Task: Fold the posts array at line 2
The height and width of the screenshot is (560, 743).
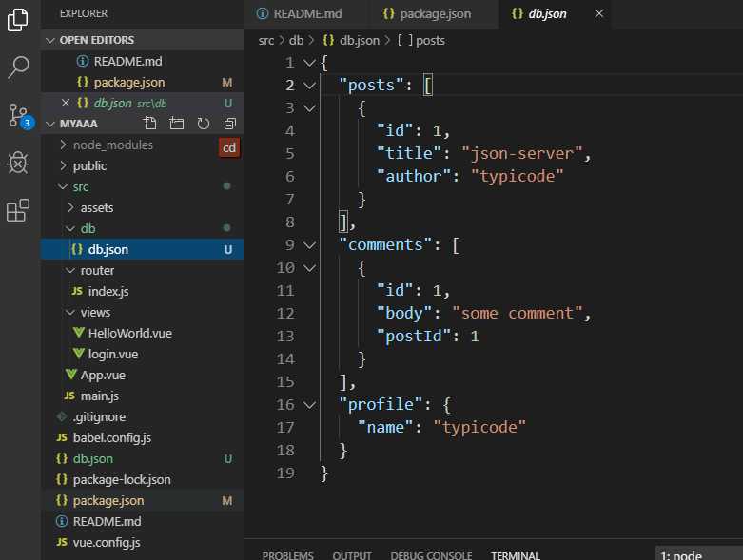Action: [x=309, y=86]
